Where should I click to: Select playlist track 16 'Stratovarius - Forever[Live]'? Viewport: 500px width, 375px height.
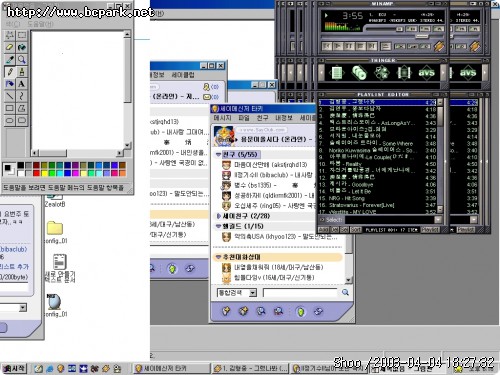click(377, 205)
